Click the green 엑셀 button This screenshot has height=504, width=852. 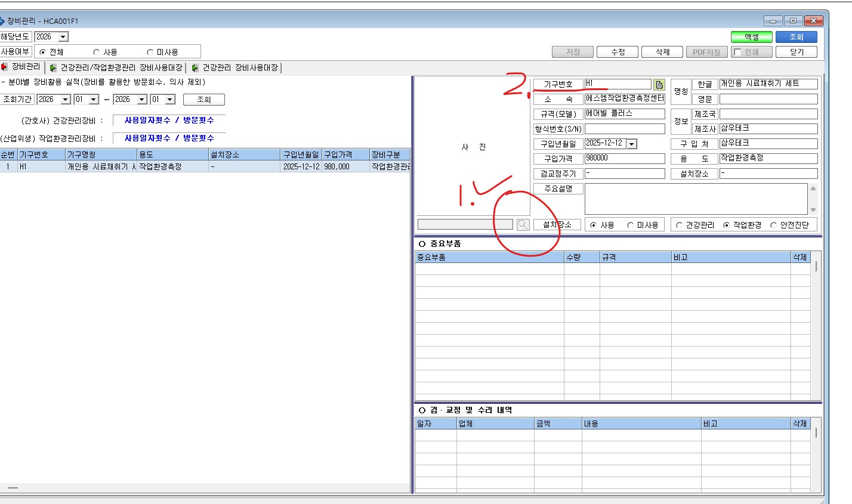point(751,37)
